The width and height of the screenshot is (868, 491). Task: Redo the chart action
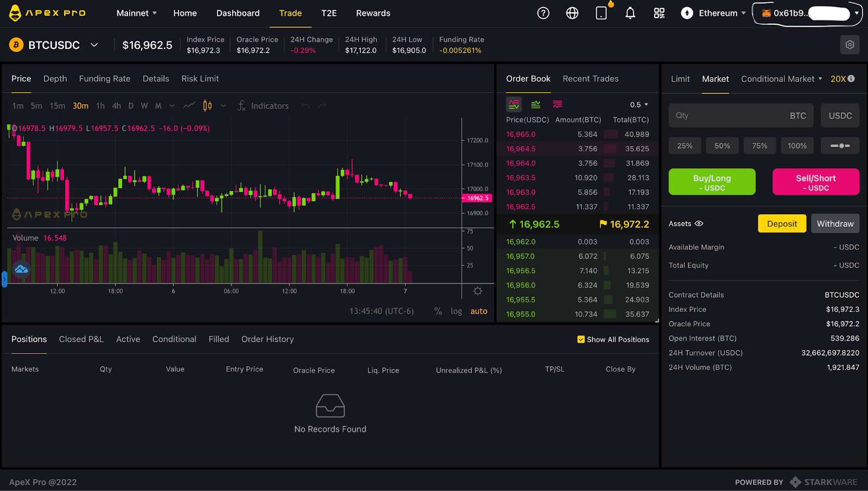pyautogui.click(x=322, y=106)
